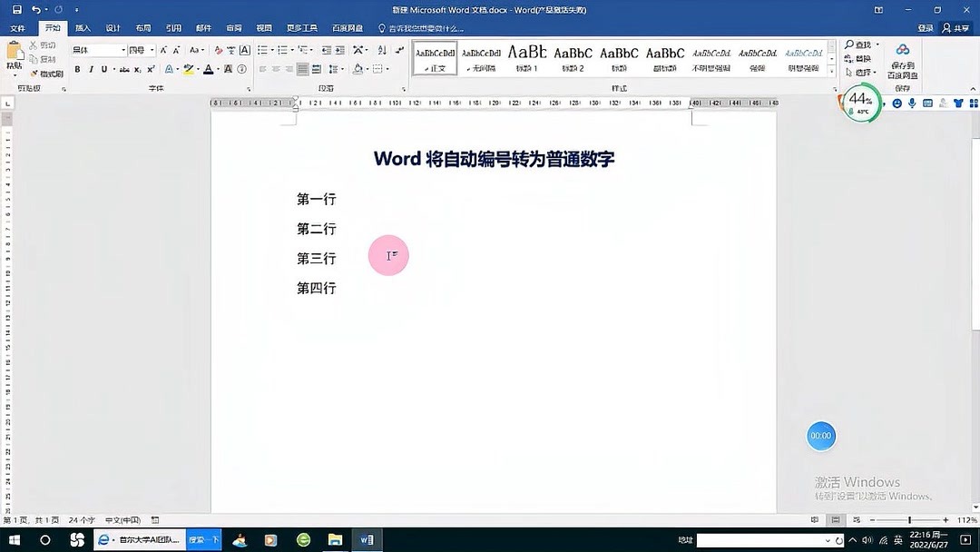The height and width of the screenshot is (552, 980).
Task: Click the Clear All Formatting icon
Action: tap(219, 50)
